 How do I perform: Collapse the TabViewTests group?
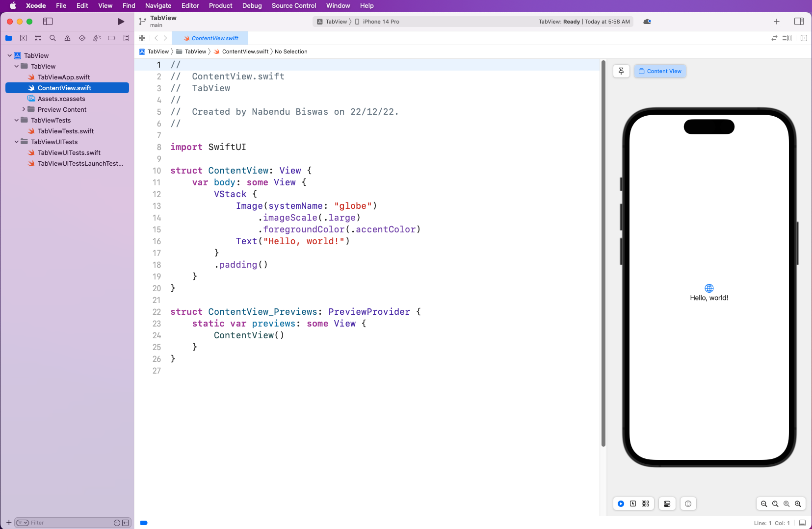pos(17,120)
